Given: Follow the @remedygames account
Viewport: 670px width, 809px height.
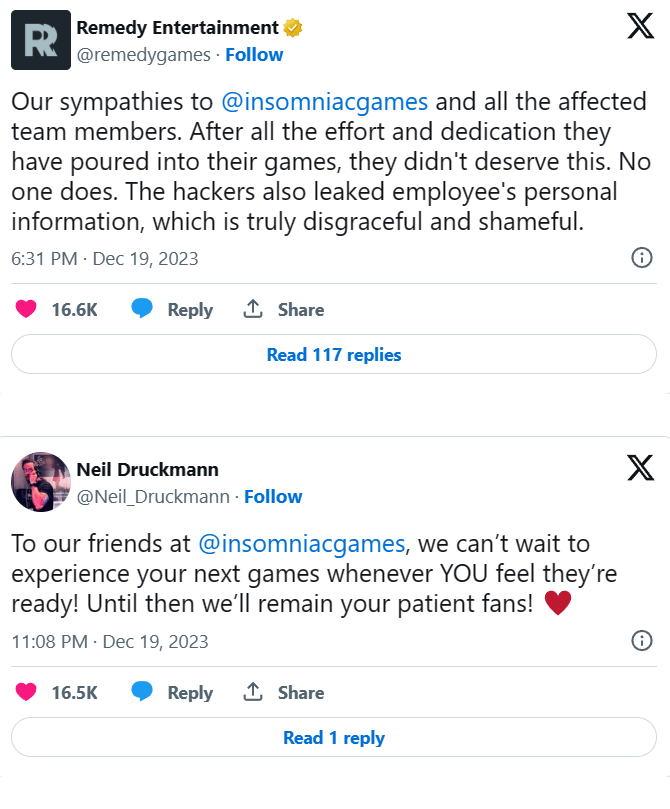Looking at the screenshot, I should (x=254, y=55).
